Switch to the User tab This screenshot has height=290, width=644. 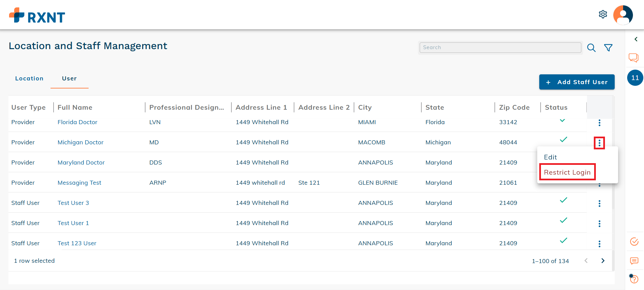(x=69, y=78)
